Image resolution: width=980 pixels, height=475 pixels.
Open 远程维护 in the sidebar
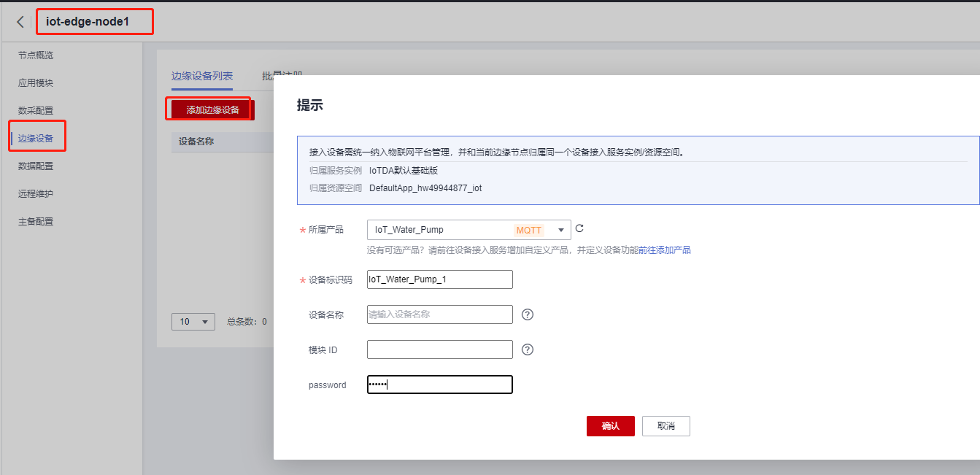point(36,194)
